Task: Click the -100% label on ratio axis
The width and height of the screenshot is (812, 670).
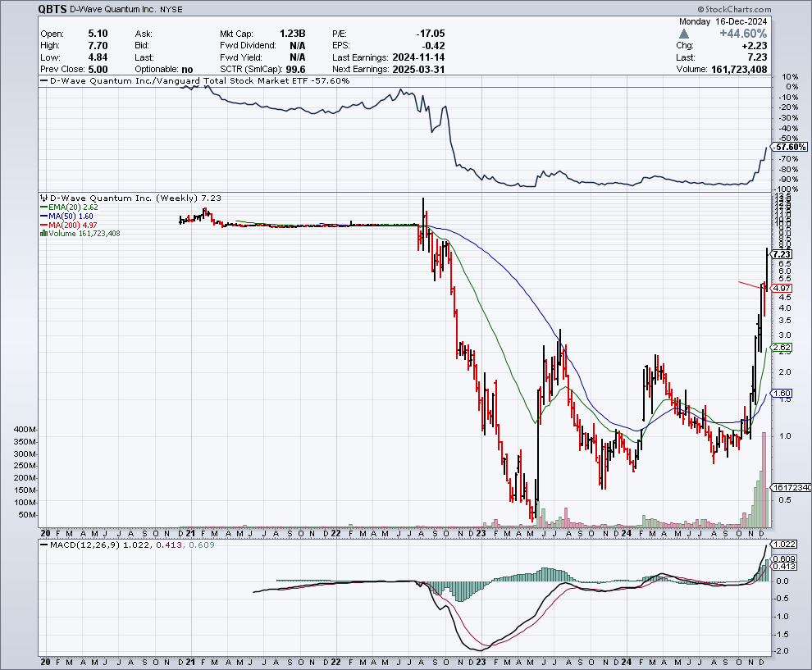Action: click(787, 190)
